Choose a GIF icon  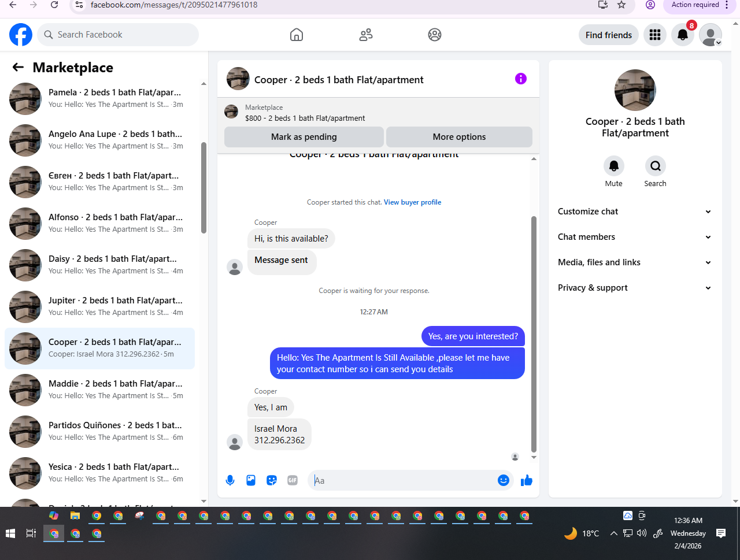point(293,480)
